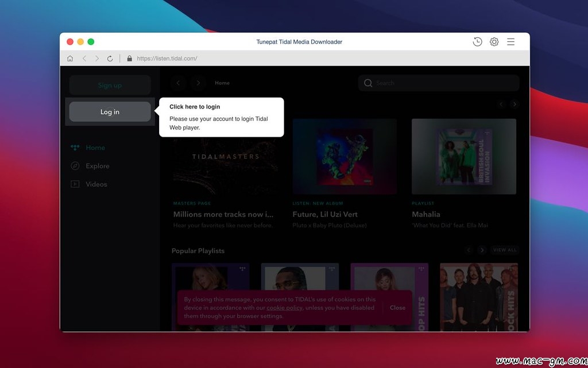Reload the Tidal web player page

tap(110, 59)
